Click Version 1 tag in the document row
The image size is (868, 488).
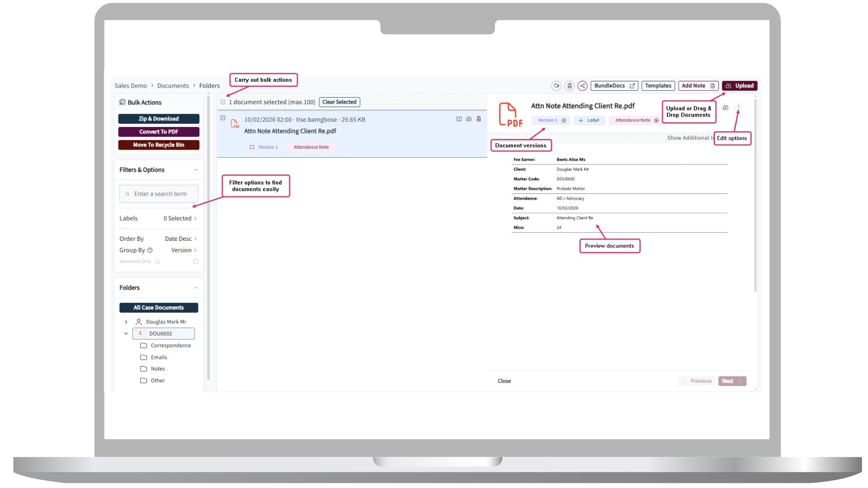[x=264, y=147]
